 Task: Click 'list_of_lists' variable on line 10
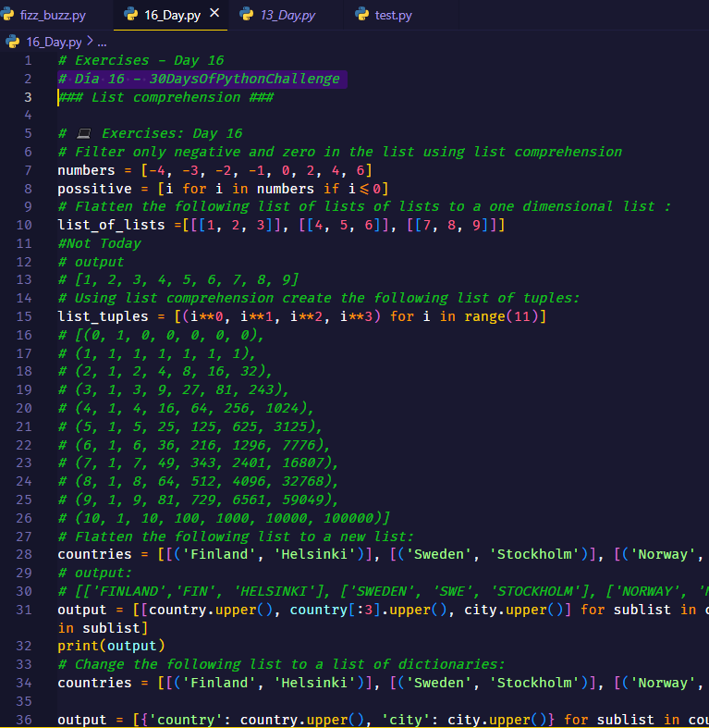[x=111, y=225]
